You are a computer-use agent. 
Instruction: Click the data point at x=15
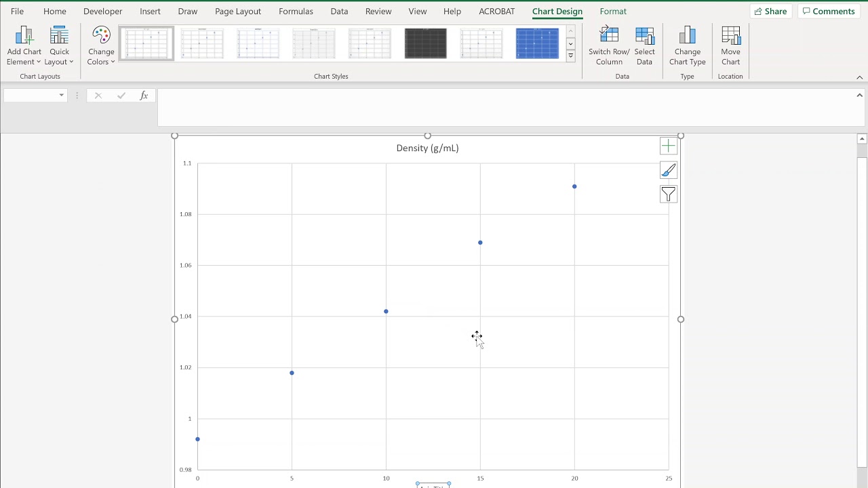[480, 243]
